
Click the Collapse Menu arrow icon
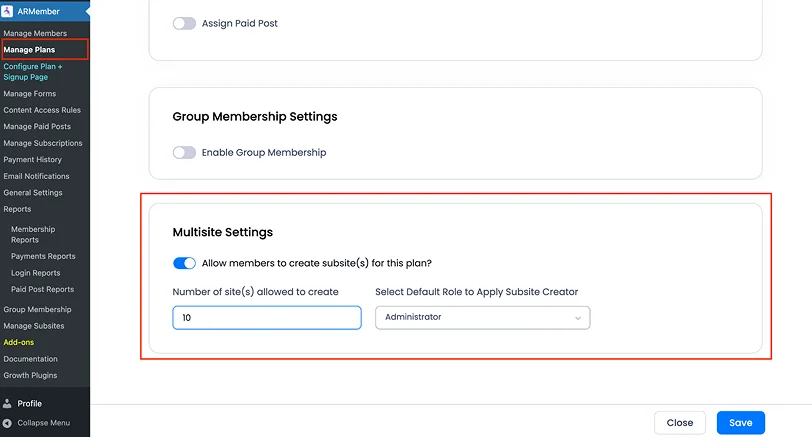tap(7, 423)
